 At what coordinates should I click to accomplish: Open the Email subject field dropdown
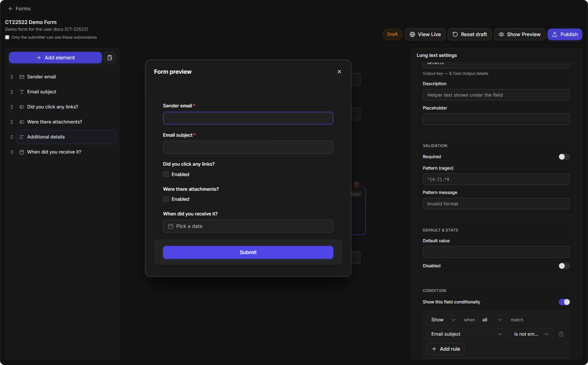(467, 334)
